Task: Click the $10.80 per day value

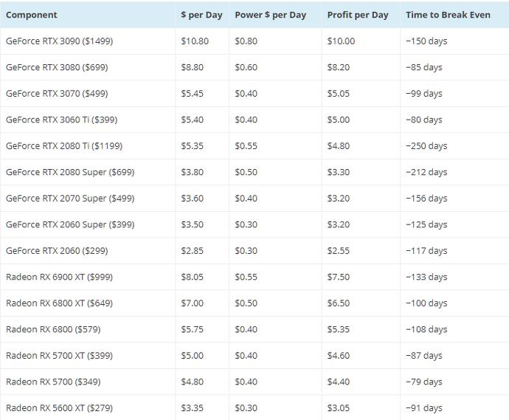Action: tap(195, 41)
